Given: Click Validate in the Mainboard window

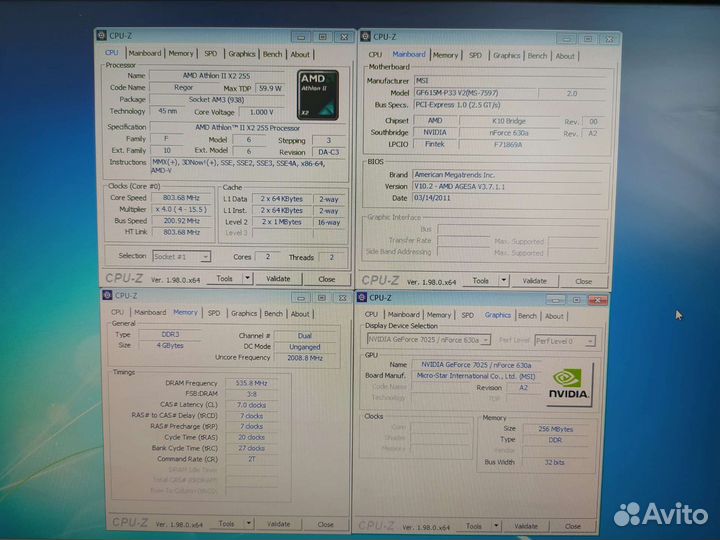Looking at the screenshot, I should pyautogui.click(x=534, y=281).
